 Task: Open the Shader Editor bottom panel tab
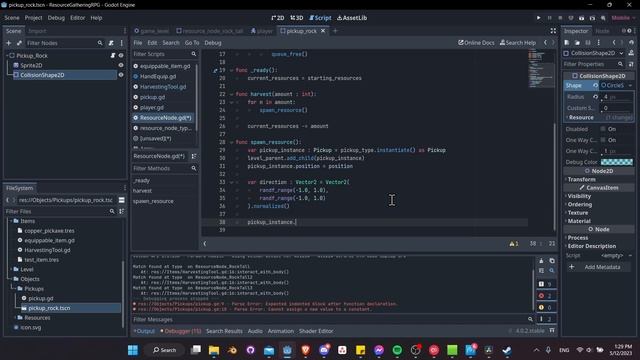[316, 331]
